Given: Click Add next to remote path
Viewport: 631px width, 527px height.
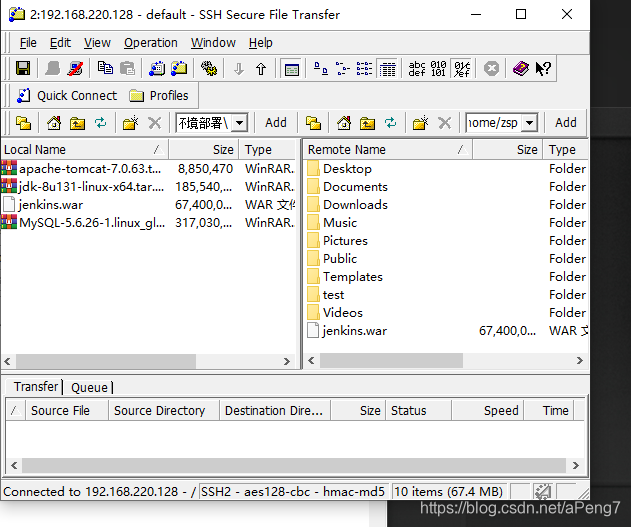Looking at the screenshot, I should coord(566,123).
